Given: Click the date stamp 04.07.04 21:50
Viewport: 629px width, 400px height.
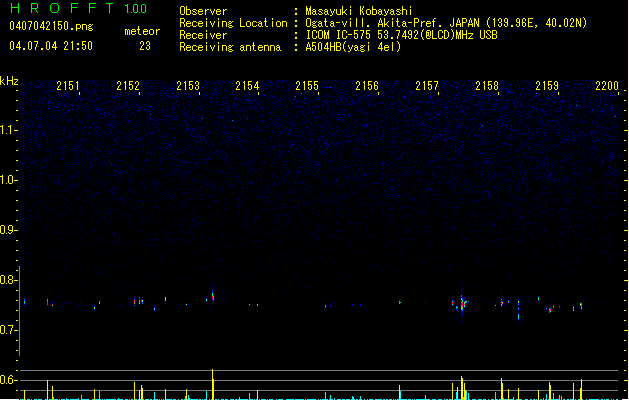Looking at the screenshot, I should pos(51,46).
